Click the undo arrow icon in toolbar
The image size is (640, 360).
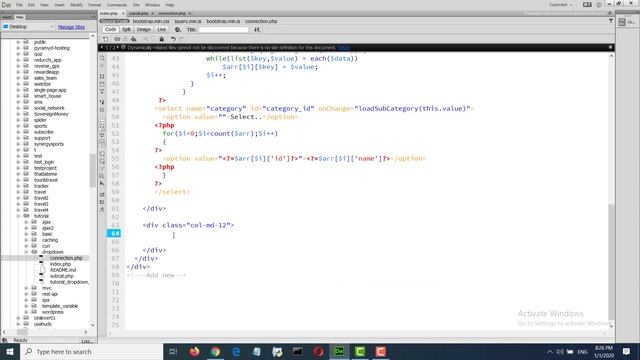coord(173,39)
